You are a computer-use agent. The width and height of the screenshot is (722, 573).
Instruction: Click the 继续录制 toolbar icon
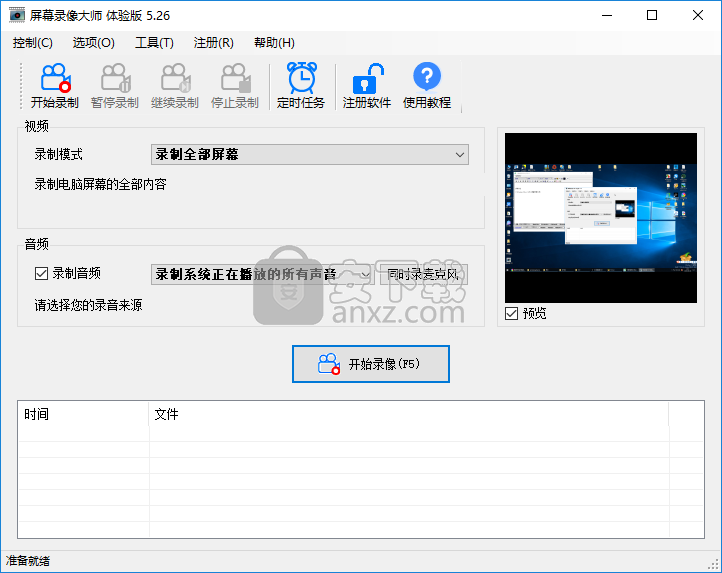(175, 86)
